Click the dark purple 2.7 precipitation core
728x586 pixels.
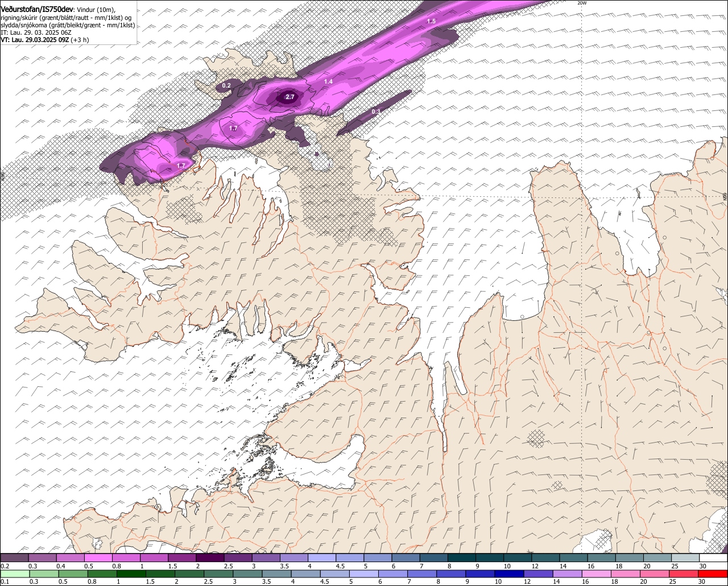pyautogui.click(x=288, y=98)
